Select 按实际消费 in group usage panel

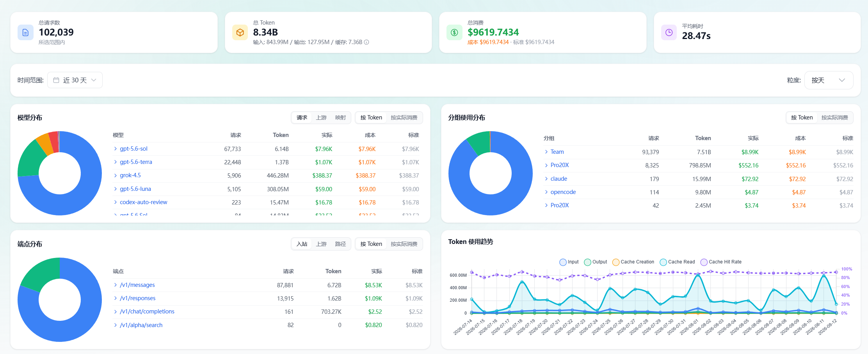[834, 117]
